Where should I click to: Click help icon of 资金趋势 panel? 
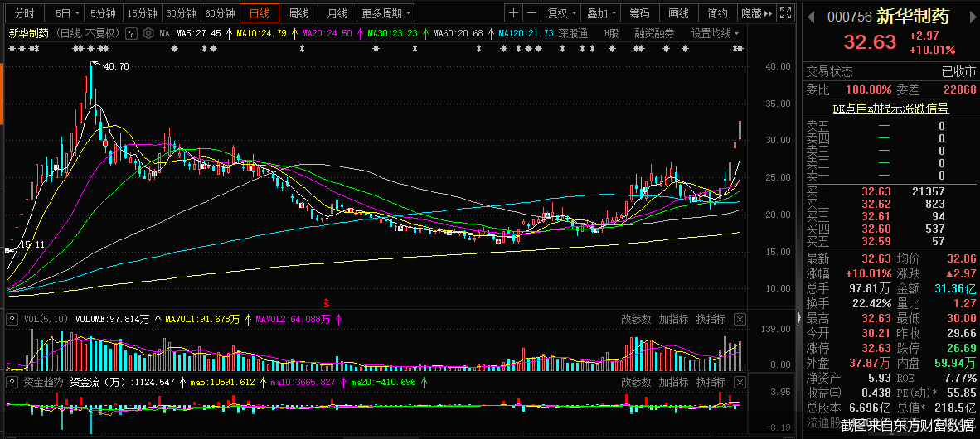(12, 382)
